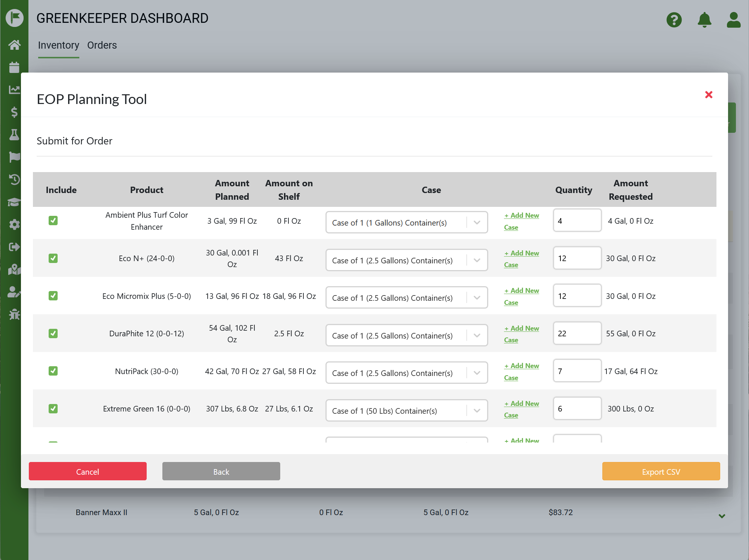Viewport: 749px width, 560px height.
Task: Open the user profile icon
Action: coord(734,20)
